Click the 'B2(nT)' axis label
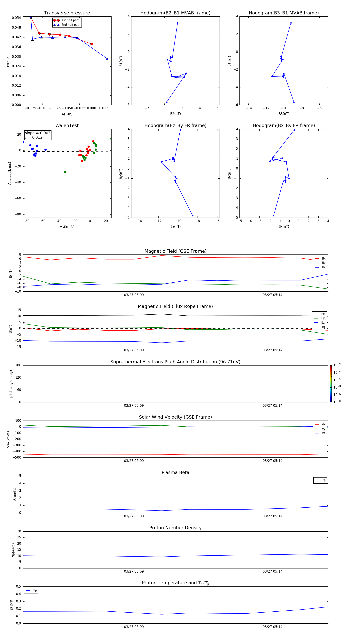351x644 pixels. (x=175, y=114)
